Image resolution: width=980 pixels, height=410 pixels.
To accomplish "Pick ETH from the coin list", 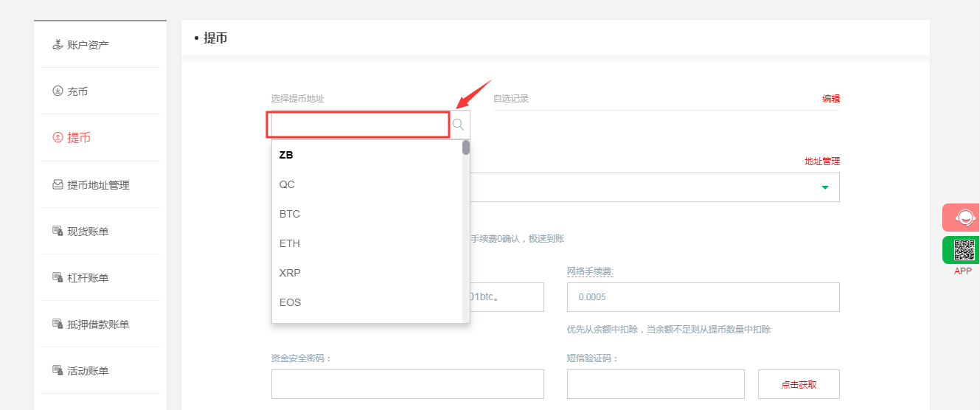I will pyautogui.click(x=290, y=243).
